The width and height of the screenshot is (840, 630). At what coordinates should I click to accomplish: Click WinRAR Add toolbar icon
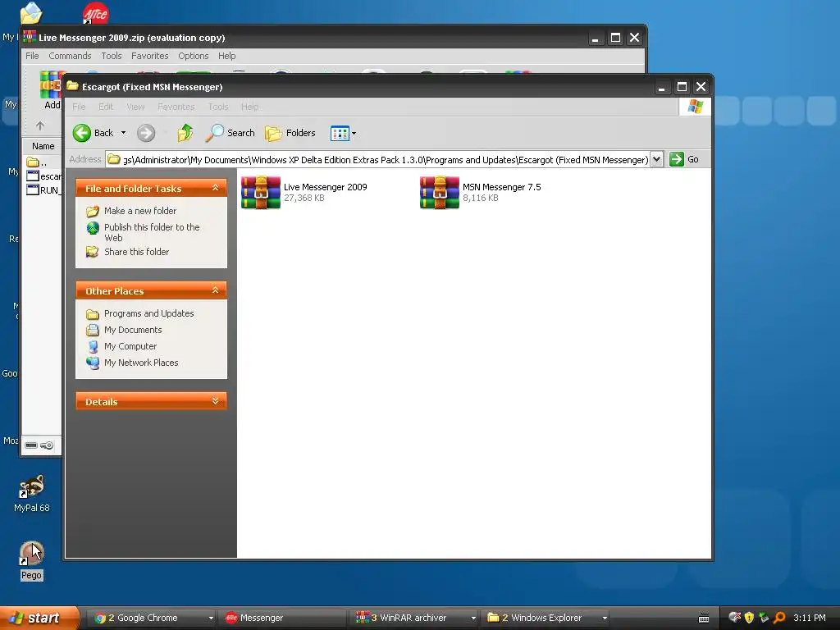[50, 91]
